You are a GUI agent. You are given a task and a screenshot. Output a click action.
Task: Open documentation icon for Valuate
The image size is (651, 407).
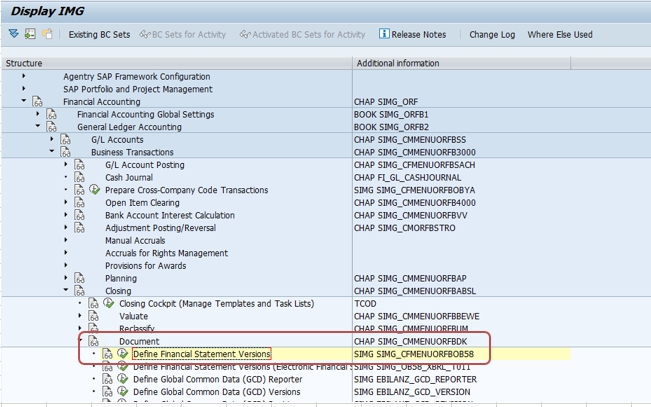93,316
